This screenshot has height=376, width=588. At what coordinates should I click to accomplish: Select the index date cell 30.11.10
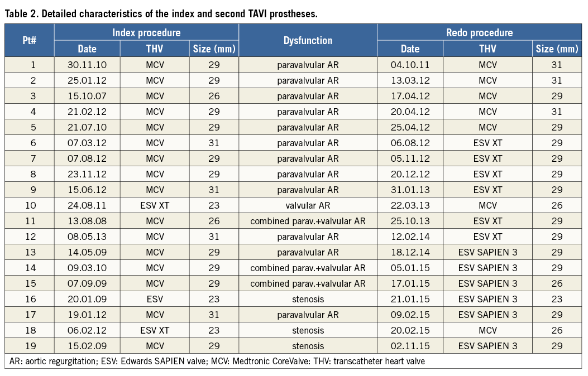(x=87, y=65)
